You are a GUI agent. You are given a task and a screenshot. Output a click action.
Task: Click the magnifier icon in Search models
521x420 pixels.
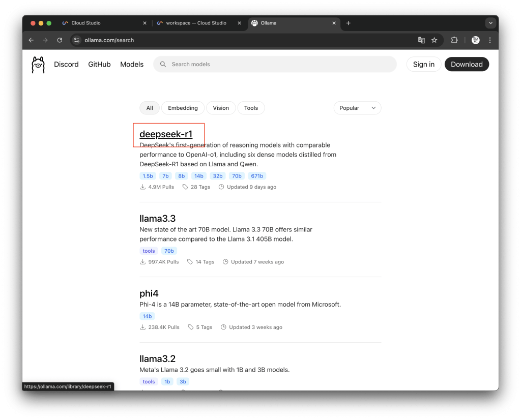(x=163, y=64)
